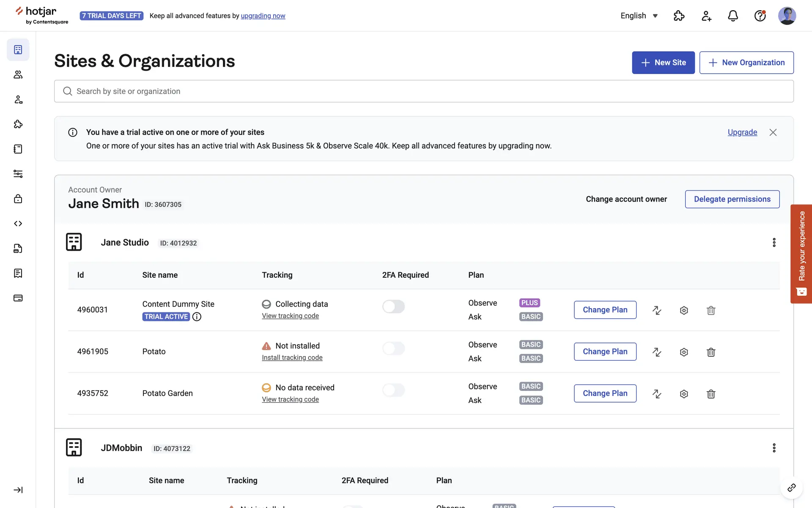Toggle 2FA required for Potato site
Viewport: 812px width, 508px height.
pyautogui.click(x=393, y=348)
